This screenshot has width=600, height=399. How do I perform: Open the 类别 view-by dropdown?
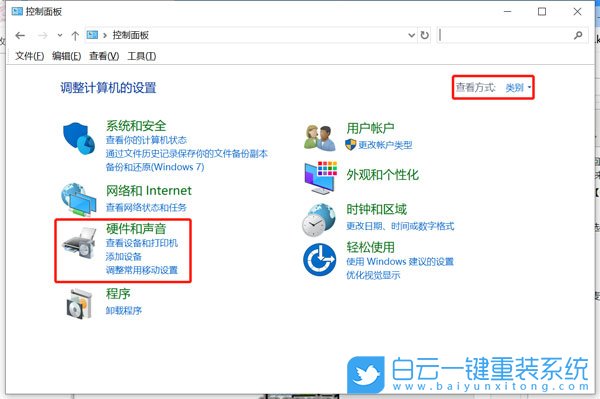coord(518,88)
